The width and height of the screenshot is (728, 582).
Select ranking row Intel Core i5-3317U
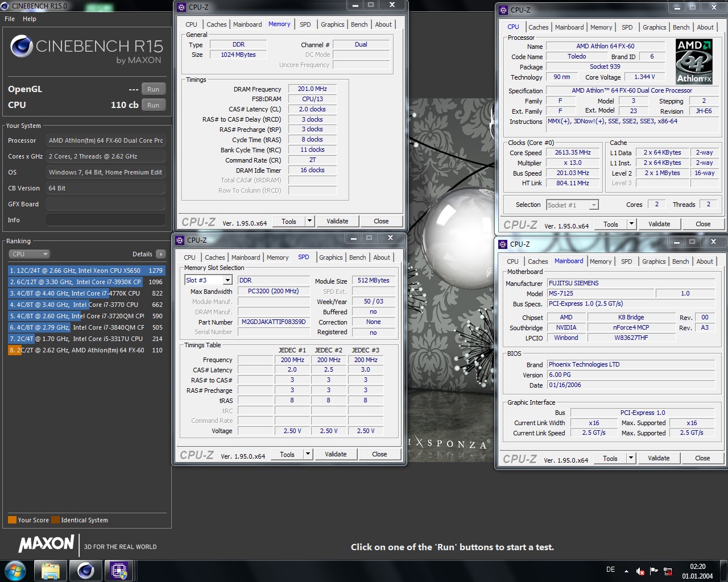coord(86,339)
